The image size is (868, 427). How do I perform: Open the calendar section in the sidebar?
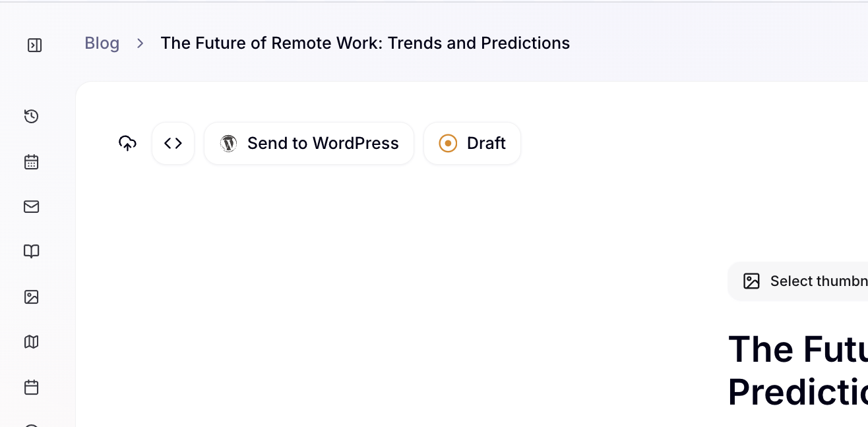tap(31, 161)
